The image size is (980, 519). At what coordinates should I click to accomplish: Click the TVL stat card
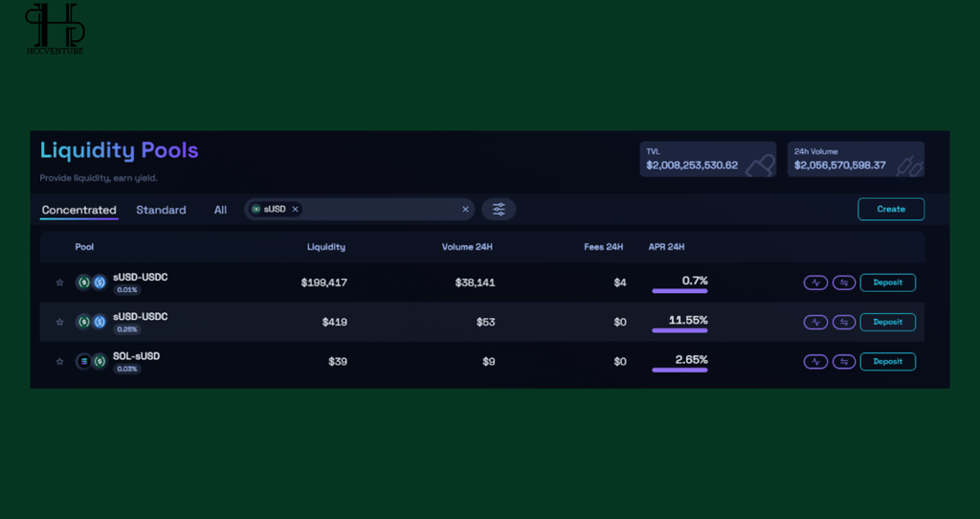[707, 159]
